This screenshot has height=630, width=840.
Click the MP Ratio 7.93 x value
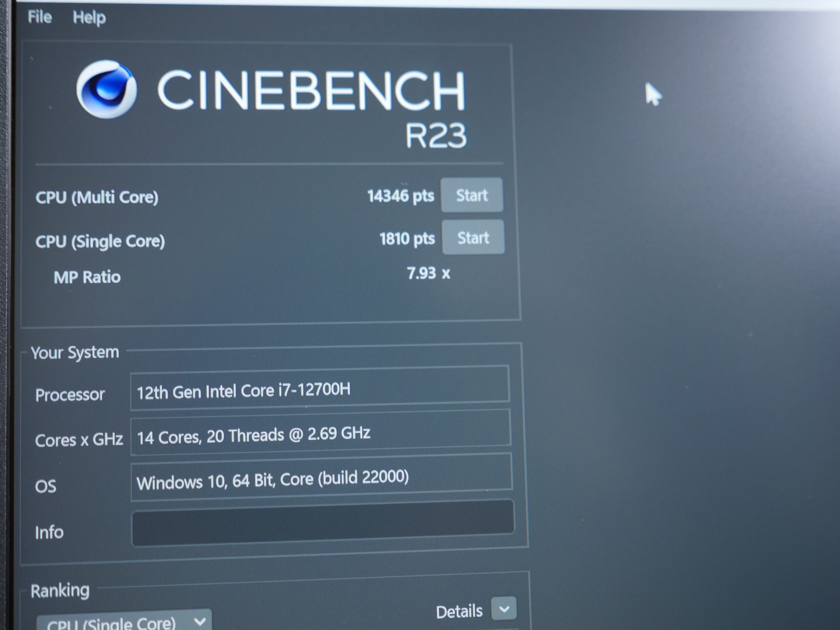click(x=428, y=273)
